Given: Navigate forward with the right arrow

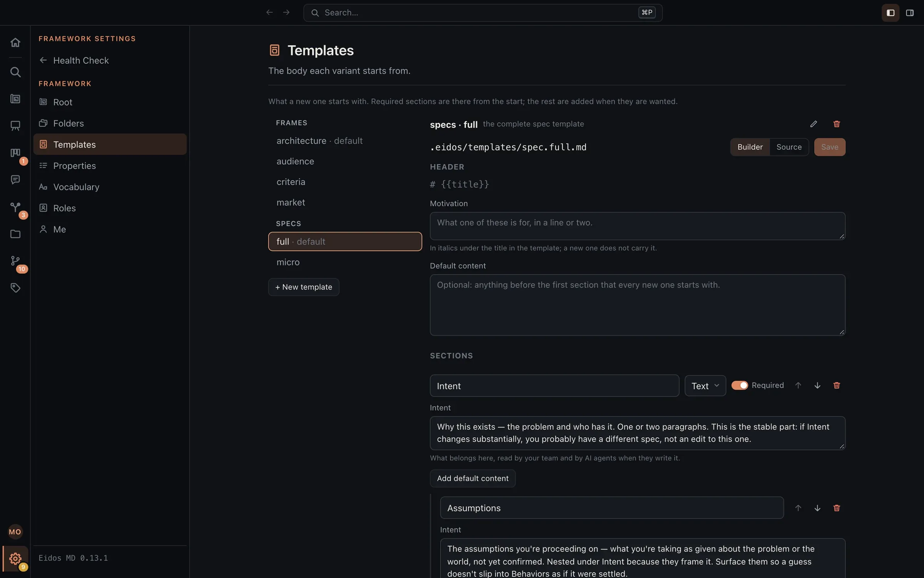Looking at the screenshot, I should [286, 13].
